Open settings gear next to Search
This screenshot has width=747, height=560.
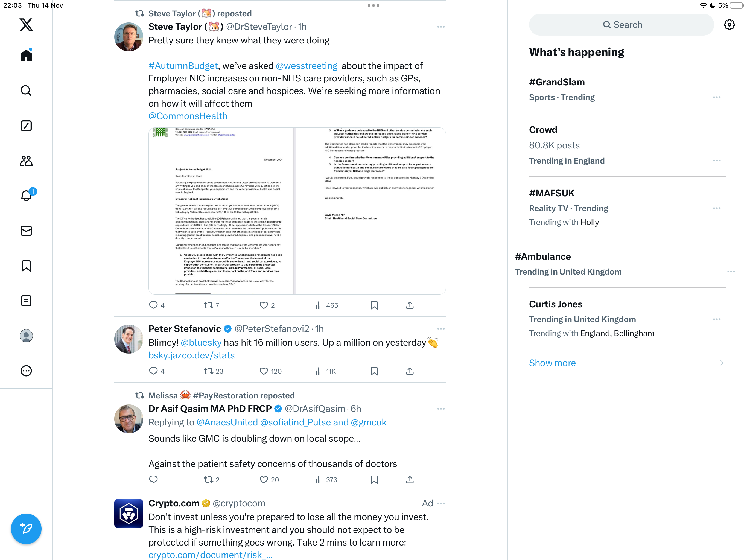[729, 25]
